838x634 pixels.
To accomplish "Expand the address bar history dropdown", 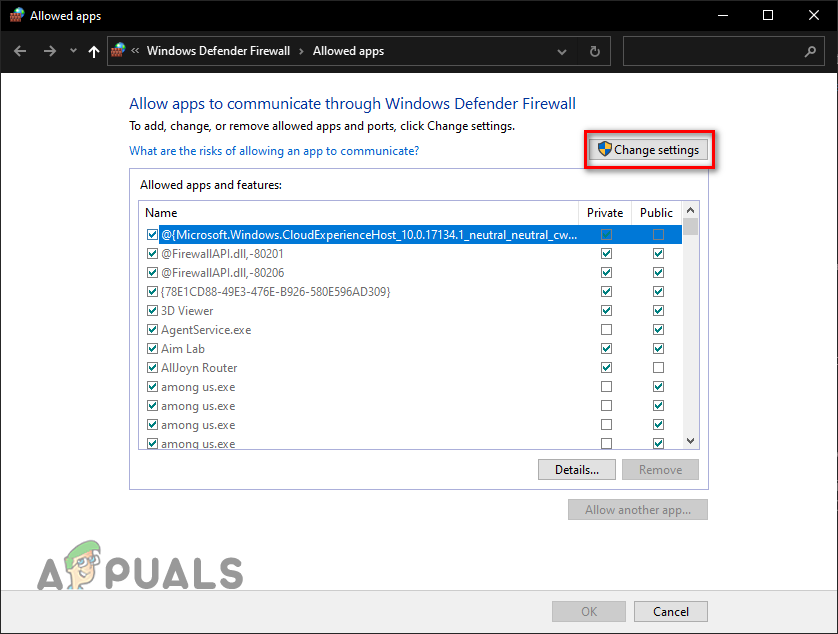I will click(x=562, y=52).
